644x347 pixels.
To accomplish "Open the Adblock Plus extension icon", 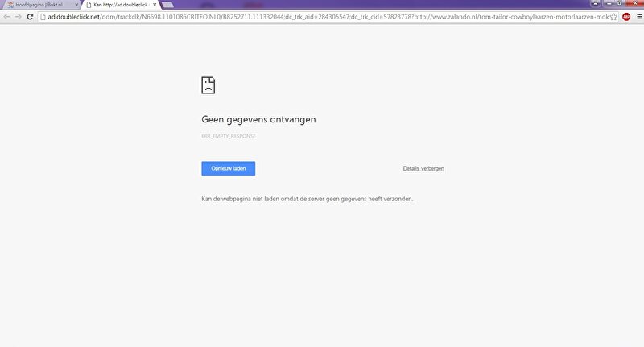I will (x=626, y=17).
